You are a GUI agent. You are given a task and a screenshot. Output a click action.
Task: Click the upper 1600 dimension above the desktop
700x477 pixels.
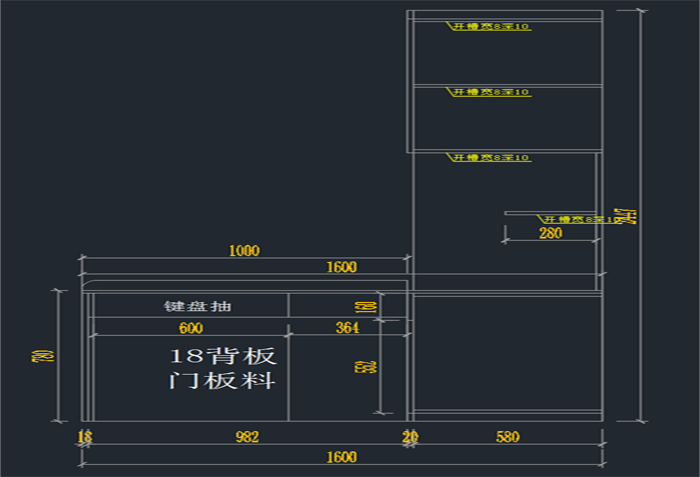(341, 267)
